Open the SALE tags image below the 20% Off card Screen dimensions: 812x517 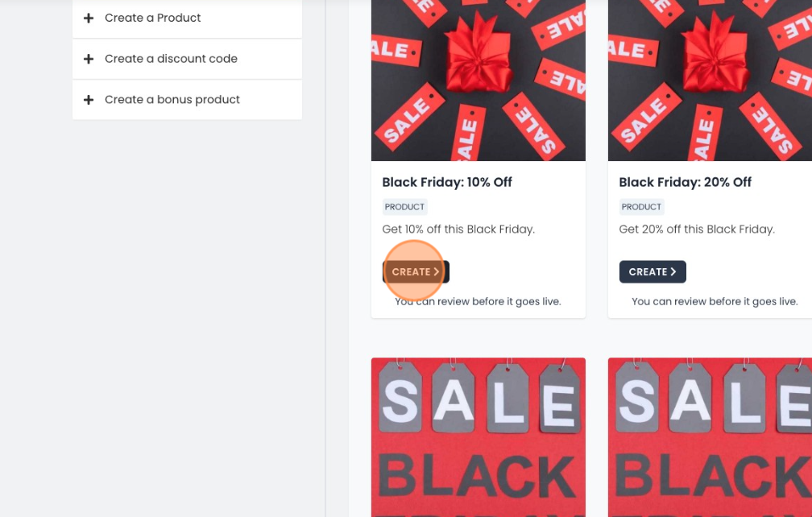710,437
